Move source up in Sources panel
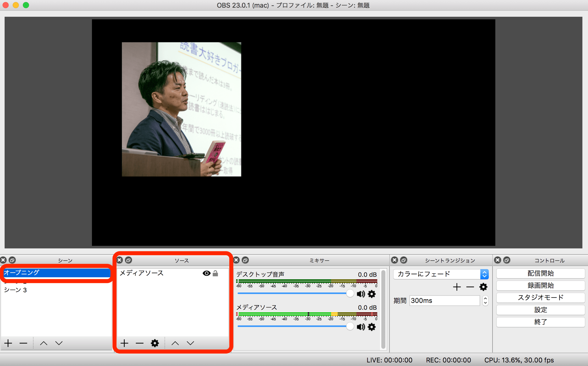The width and height of the screenshot is (588, 366). coord(175,343)
